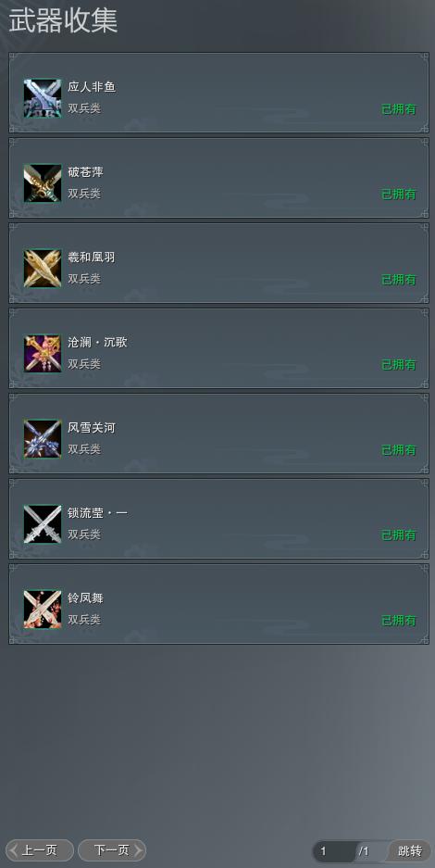Click the 应人非鱼 weapon name
The image size is (435, 868).
92,87
